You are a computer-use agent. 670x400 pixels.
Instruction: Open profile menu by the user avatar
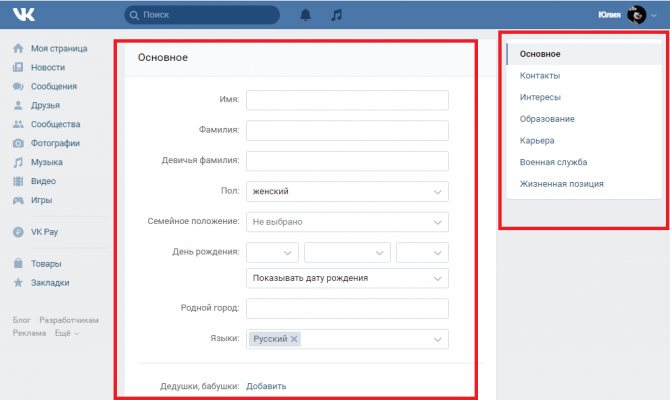(636, 15)
